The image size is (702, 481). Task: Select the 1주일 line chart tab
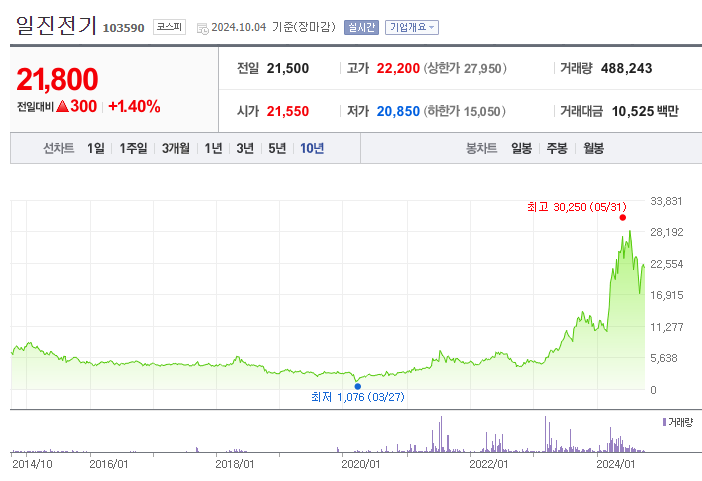[133, 148]
